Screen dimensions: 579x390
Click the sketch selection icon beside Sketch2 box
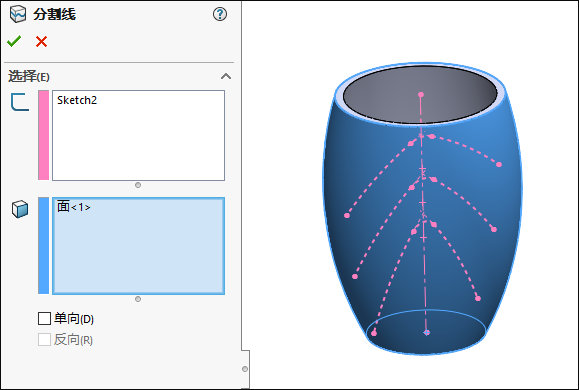(20, 102)
